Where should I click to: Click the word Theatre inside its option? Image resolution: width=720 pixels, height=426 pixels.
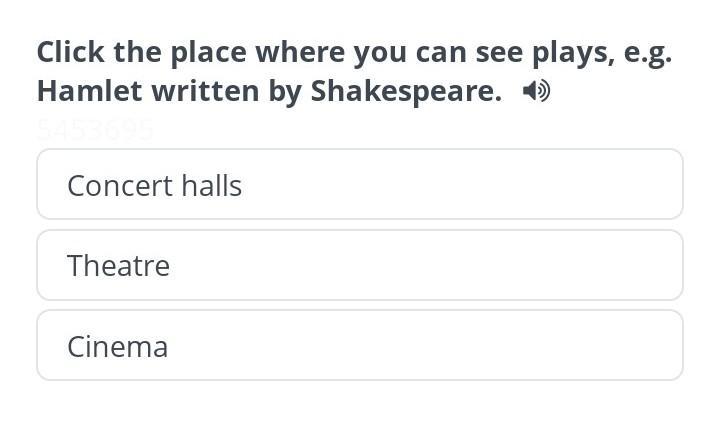click(x=118, y=265)
